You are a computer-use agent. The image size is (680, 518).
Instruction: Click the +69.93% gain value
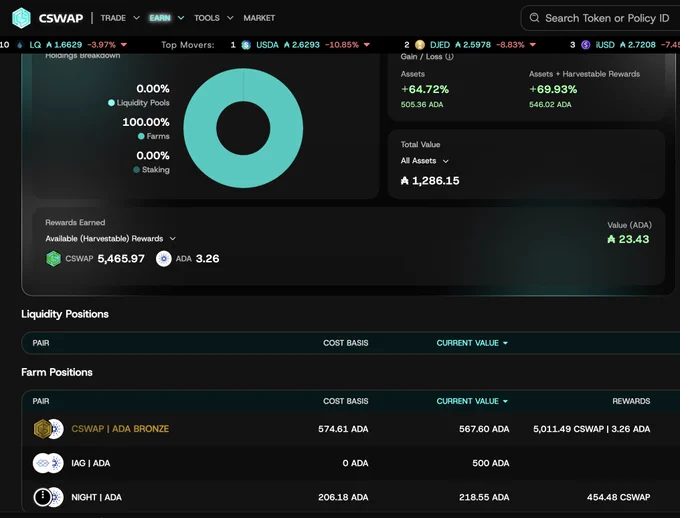[x=553, y=89]
